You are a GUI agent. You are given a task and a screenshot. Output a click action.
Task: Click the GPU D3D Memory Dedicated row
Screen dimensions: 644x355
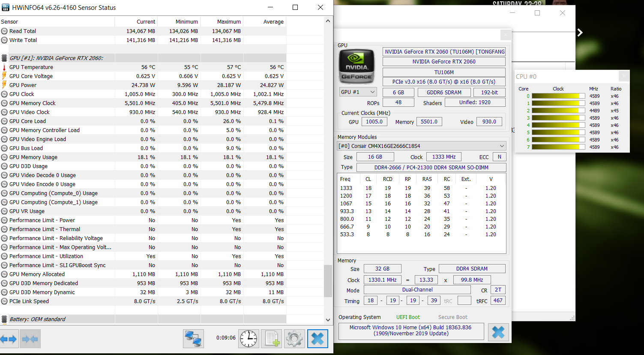[143, 283]
